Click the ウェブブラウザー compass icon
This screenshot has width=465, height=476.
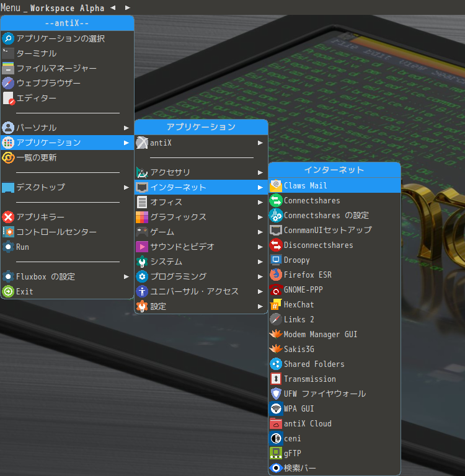click(x=8, y=83)
